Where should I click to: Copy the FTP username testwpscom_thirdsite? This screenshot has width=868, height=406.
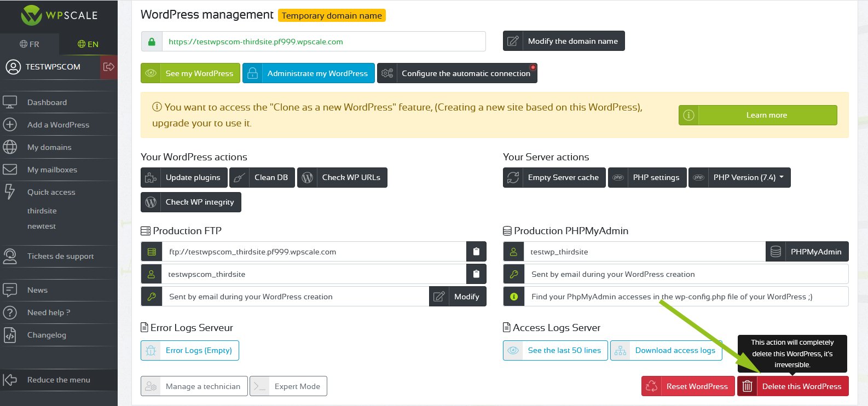pos(476,274)
